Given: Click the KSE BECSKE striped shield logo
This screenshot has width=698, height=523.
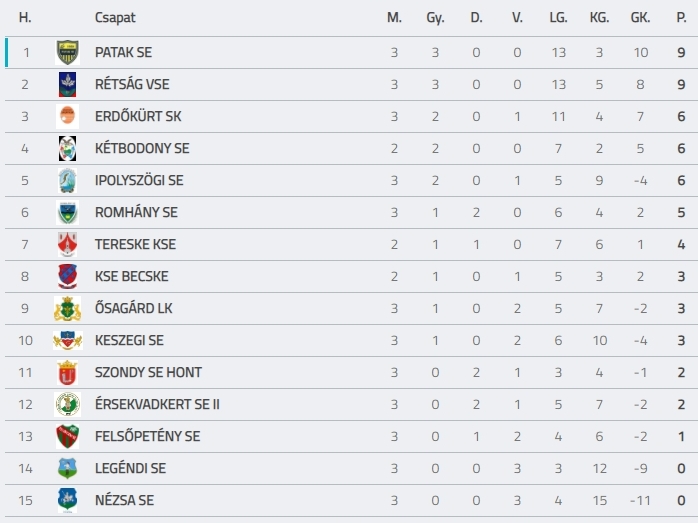Looking at the screenshot, I should (x=67, y=276).
